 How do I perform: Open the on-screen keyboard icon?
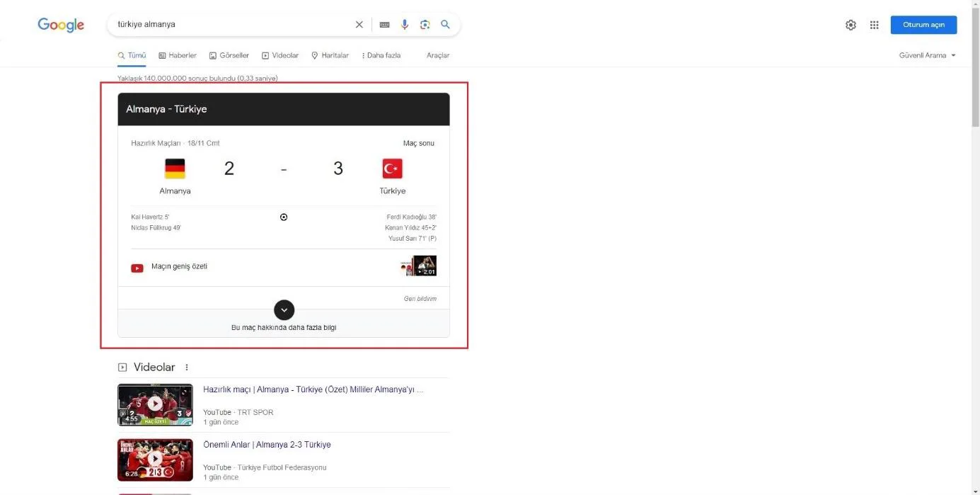(x=384, y=24)
